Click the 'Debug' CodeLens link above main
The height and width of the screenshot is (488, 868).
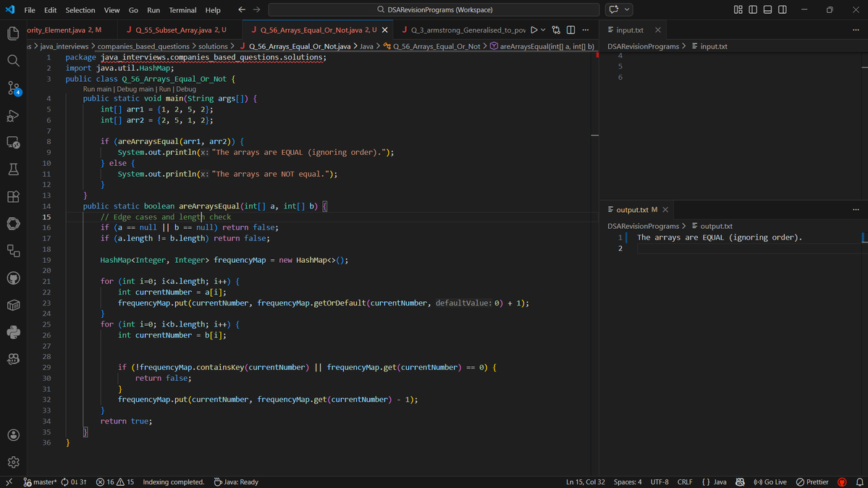tap(186, 88)
